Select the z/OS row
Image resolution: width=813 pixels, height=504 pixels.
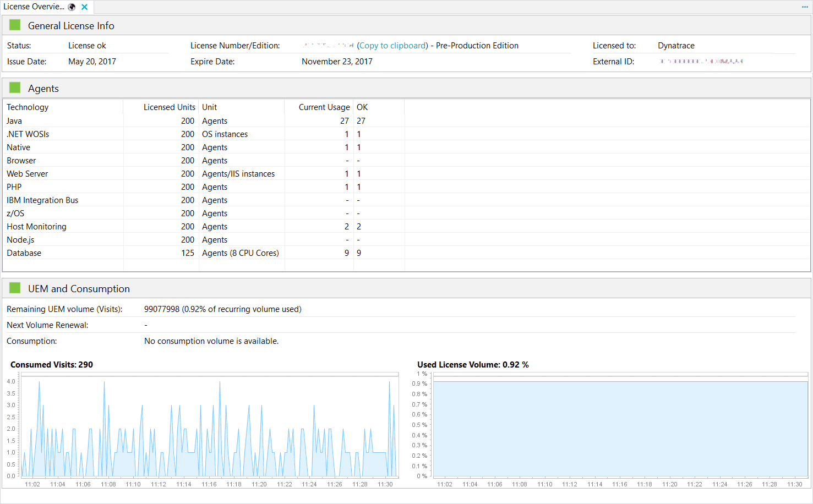(x=406, y=213)
